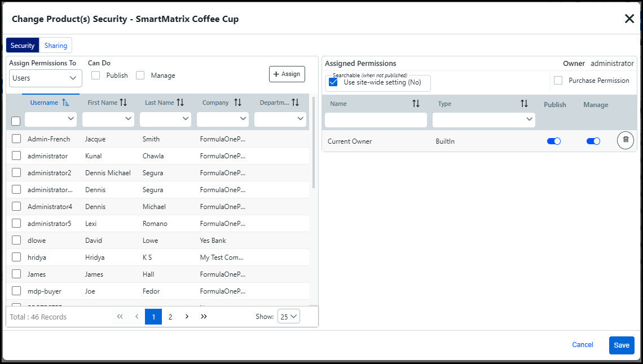643x364 pixels.
Task: Uncheck Use site-wide setting option
Action: pos(333,82)
